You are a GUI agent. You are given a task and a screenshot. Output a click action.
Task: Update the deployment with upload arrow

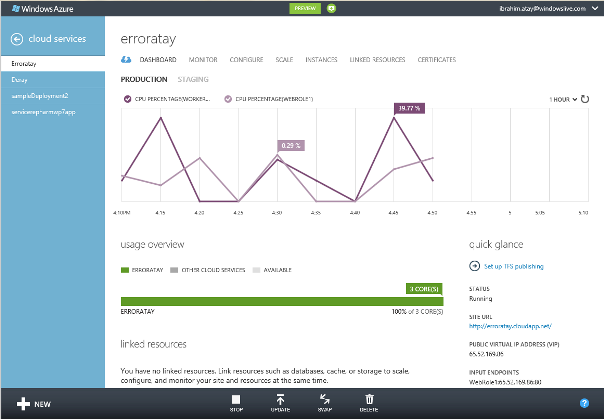280,403
